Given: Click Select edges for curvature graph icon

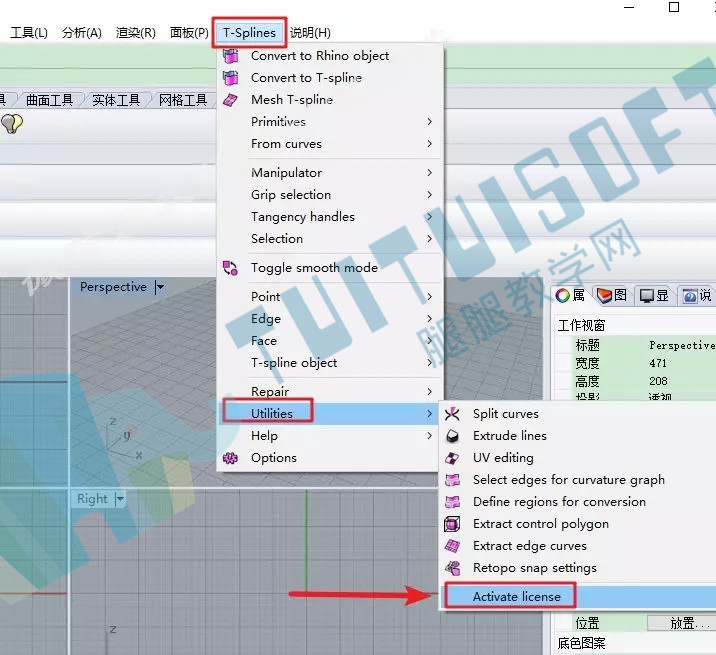Looking at the screenshot, I should point(452,480).
